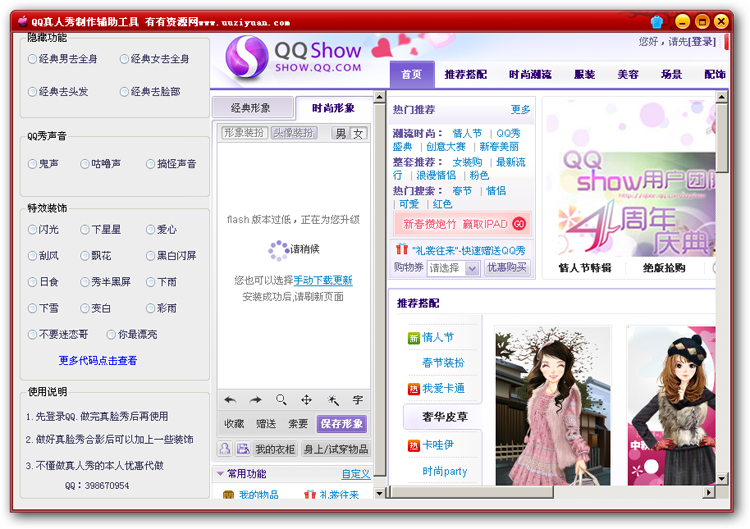
Task: Click the 登录 link at top right
Action: [x=702, y=42]
